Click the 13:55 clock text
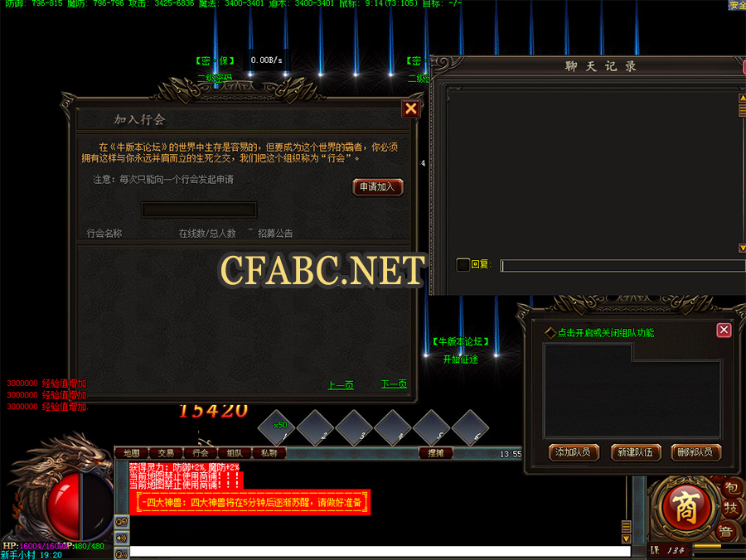Screen dimensions: 746x560 [511, 454]
